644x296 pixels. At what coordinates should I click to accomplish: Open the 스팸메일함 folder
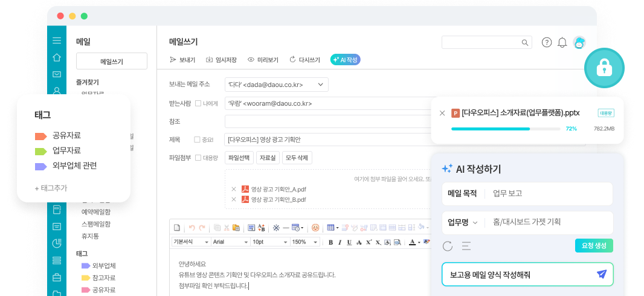click(95, 224)
